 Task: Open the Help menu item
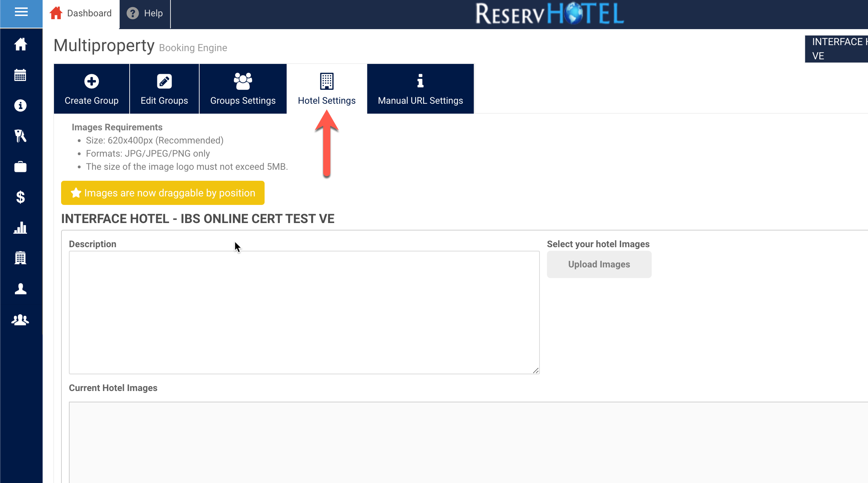click(x=145, y=13)
